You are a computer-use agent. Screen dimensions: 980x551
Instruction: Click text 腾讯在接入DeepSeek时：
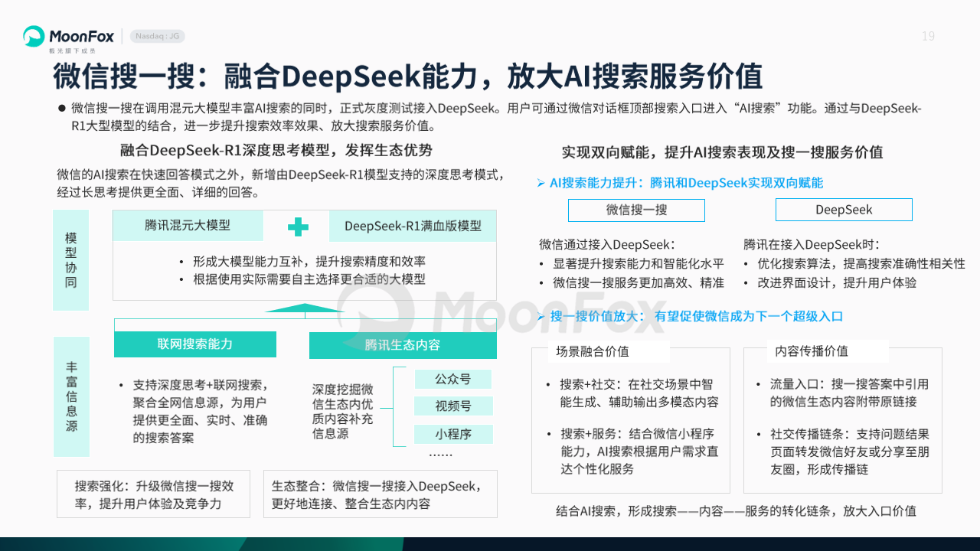pyautogui.click(x=812, y=245)
